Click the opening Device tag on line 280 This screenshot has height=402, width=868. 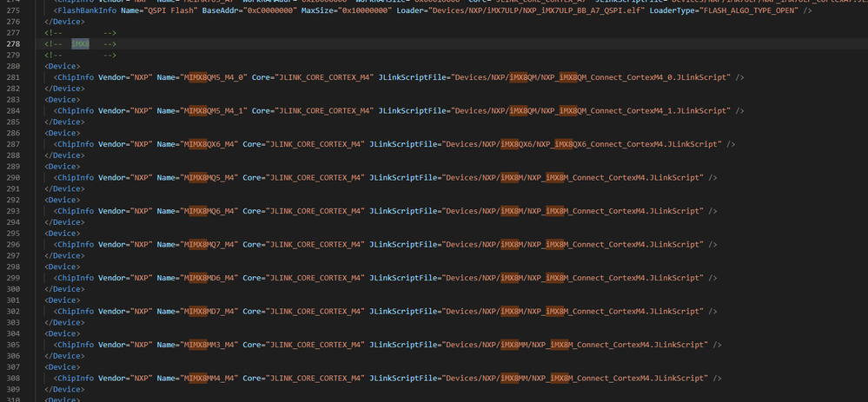pos(62,66)
